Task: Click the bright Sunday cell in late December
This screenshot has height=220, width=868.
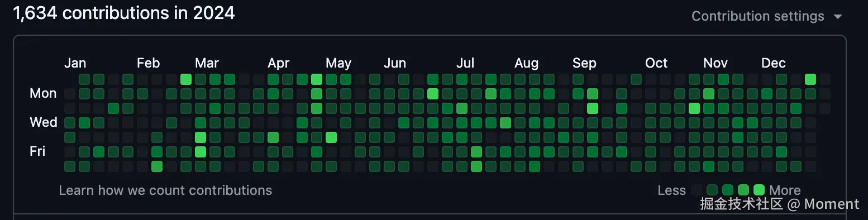Action: [x=810, y=79]
